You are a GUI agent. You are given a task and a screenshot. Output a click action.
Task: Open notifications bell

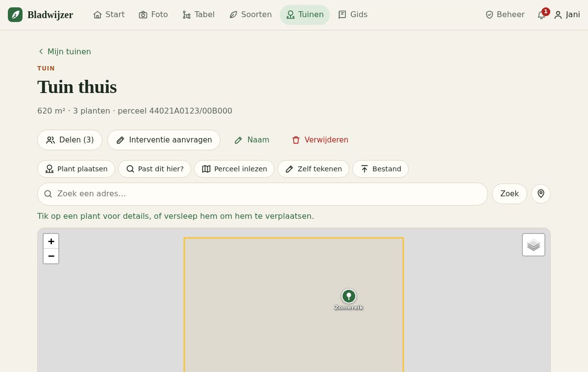pos(541,15)
